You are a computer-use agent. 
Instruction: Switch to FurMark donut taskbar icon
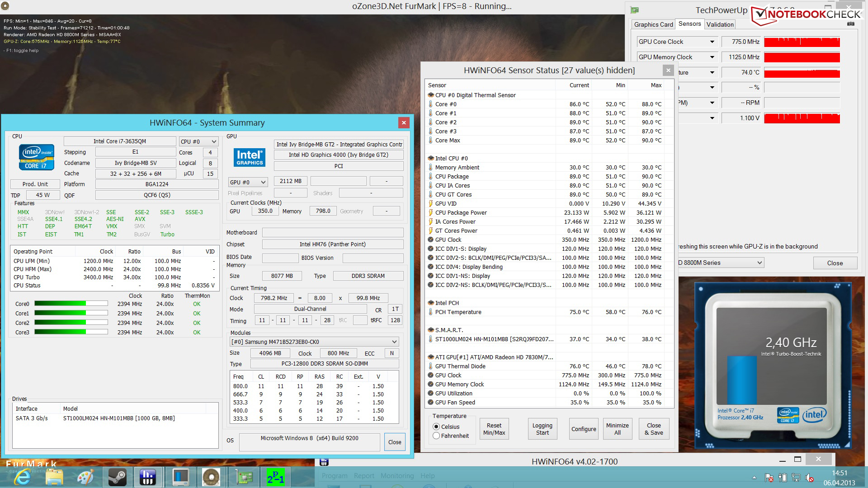211,477
